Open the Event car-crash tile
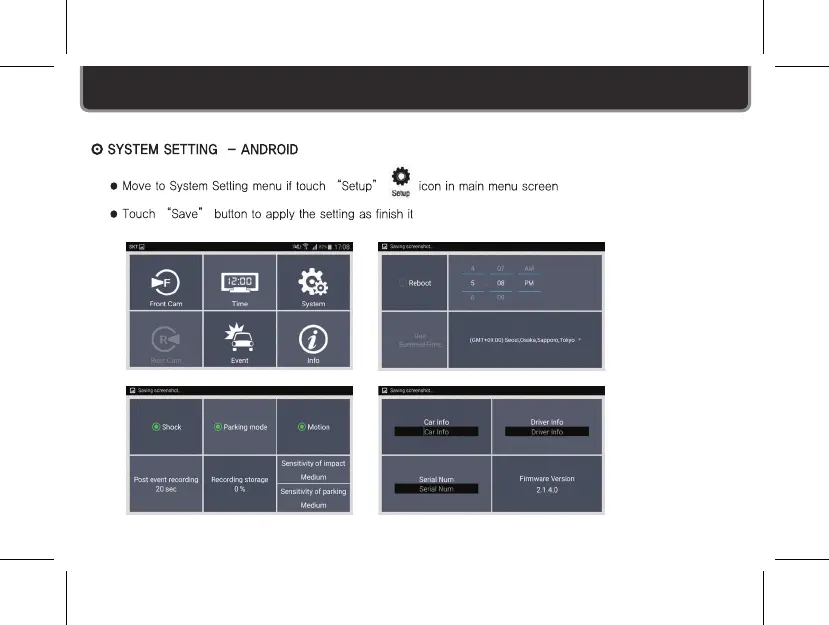 (240, 339)
